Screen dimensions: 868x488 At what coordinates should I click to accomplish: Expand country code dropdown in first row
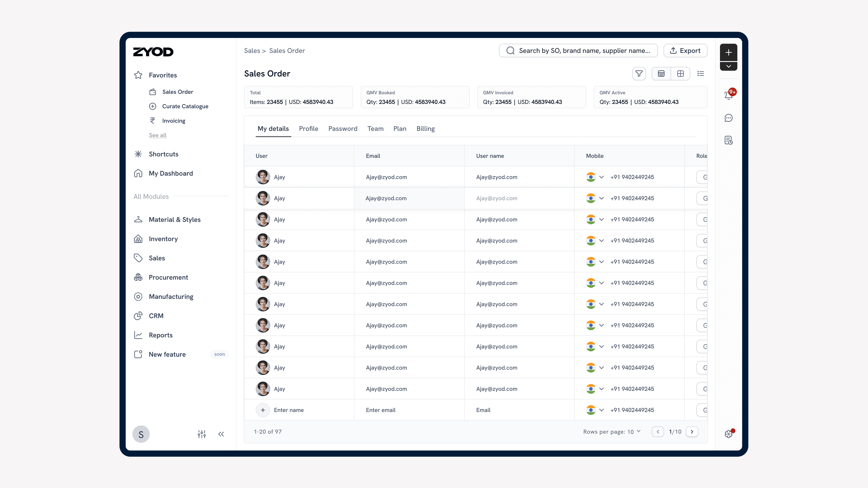click(601, 177)
